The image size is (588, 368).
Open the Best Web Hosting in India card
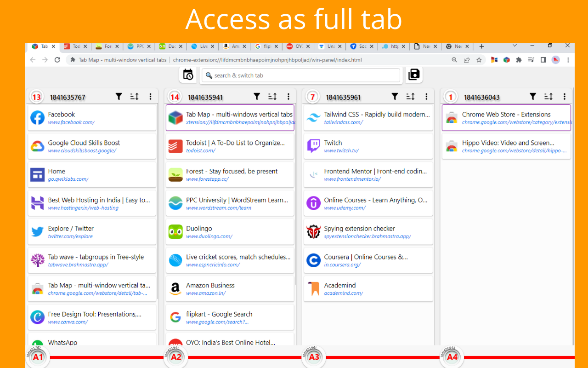click(92, 203)
